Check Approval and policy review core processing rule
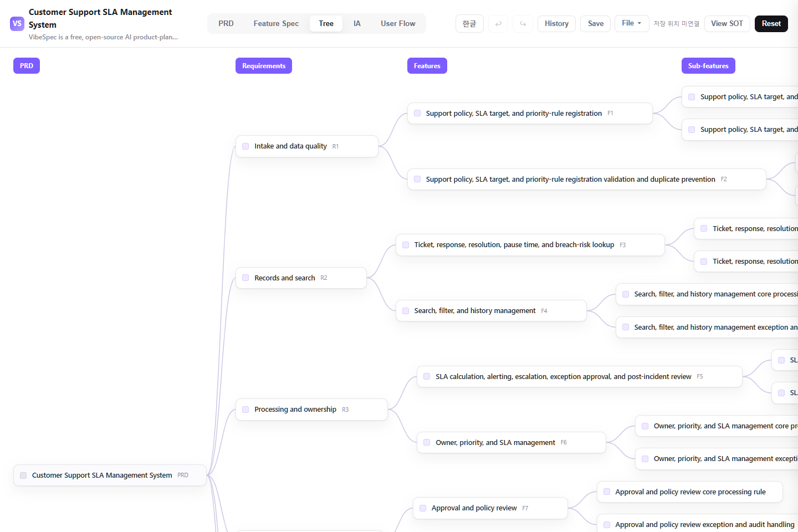The width and height of the screenshot is (798, 532). pyautogui.click(x=607, y=492)
